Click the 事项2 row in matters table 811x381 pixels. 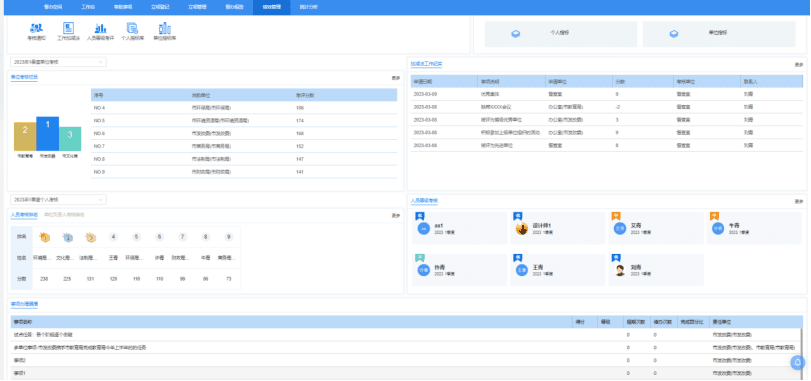point(406,360)
